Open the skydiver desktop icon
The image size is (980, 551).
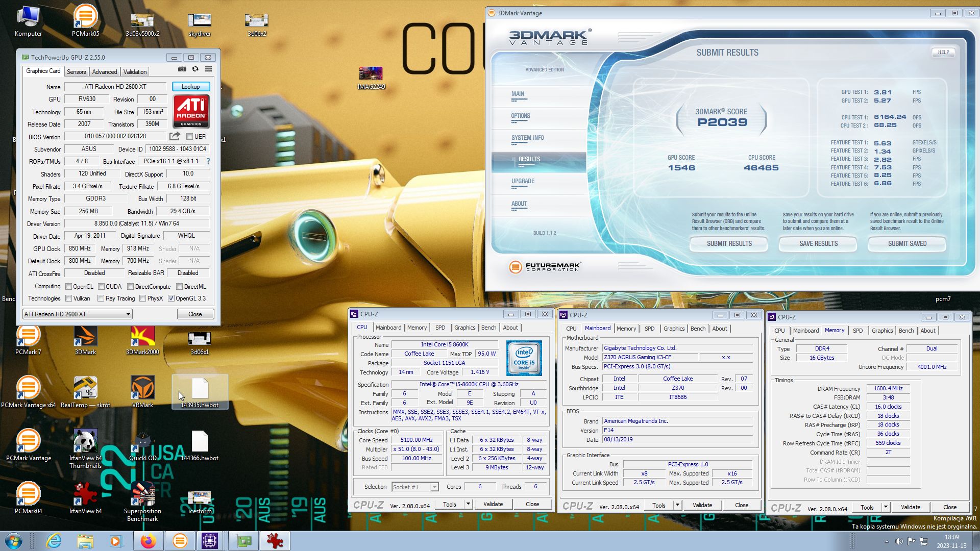tap(200, 24)
